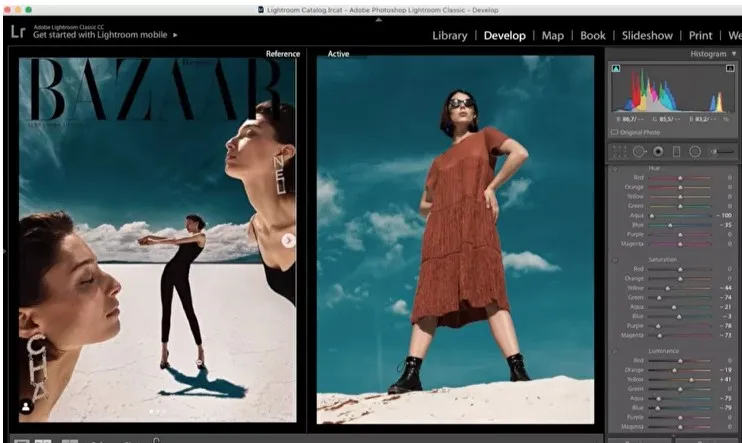Select the Develop module
This screenshot has width=742, height=443.
pyautogui.click(x=504, y=35)
